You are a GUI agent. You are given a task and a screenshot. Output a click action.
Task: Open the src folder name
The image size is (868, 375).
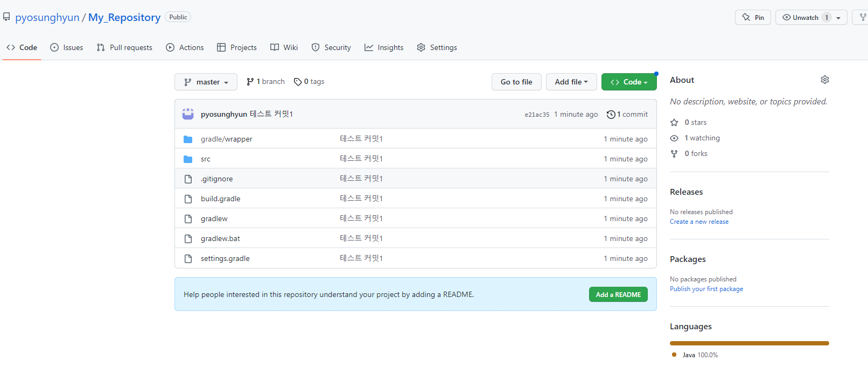tap(206, 159)
